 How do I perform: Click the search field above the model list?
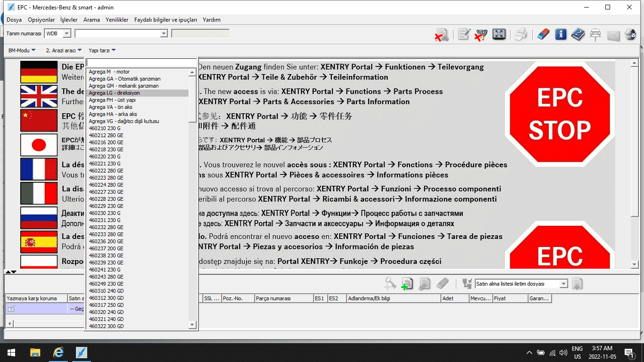[x=141, y=63]
